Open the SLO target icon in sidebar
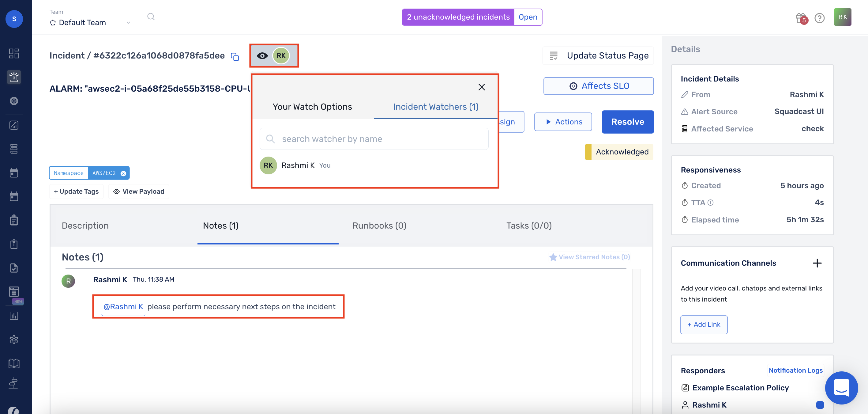This screenshot has height=414, width=868. (14, 101)
